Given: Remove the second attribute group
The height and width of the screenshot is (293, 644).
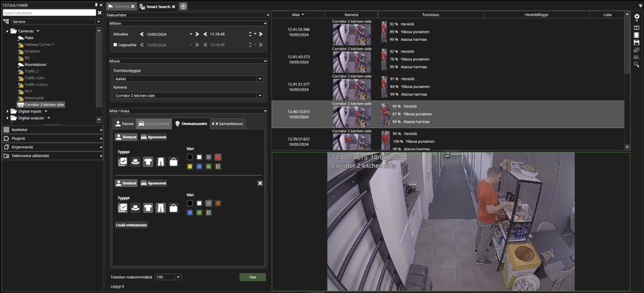Looking at the screenshot, I should (x=260, y=183).
